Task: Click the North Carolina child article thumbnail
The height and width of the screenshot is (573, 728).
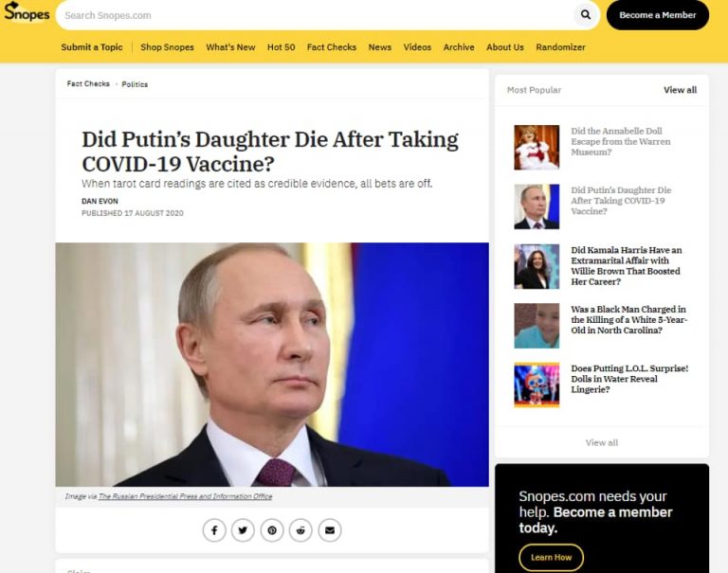Action: 537,326
